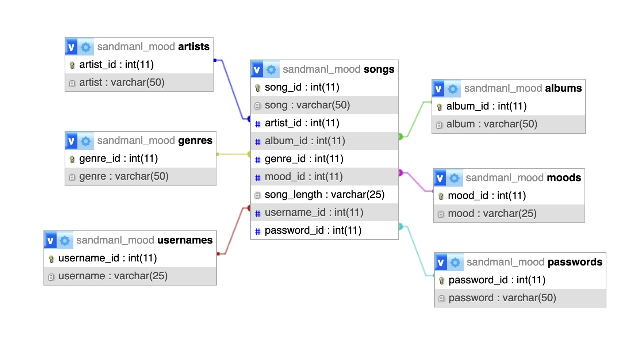The width and height of the screenshot is (644, 352).
Task: Hide columns of the genres table
Action: (72, 141)
